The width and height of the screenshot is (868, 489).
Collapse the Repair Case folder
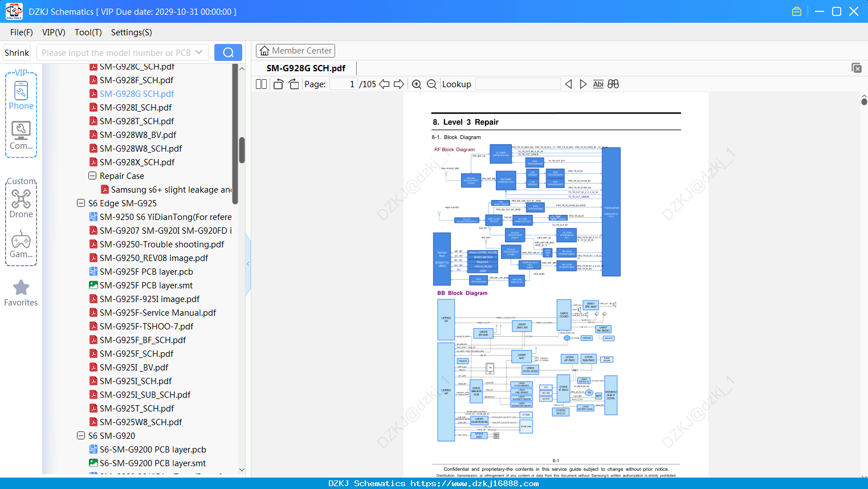(x=92, y=176)
